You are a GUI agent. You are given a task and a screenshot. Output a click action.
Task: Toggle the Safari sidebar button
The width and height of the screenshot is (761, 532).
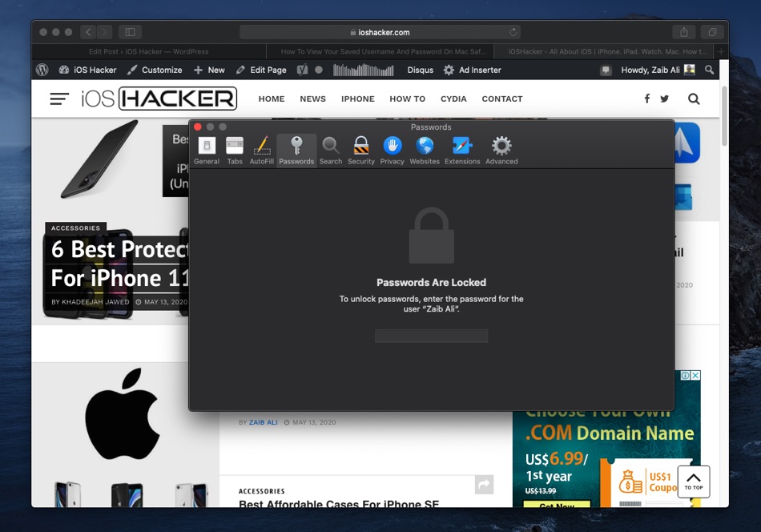click(x=130, y=32)
